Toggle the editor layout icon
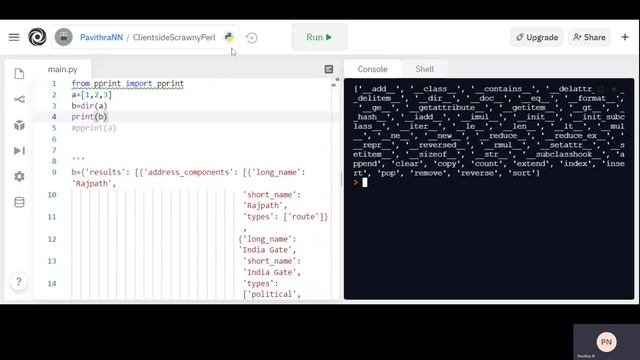Viewport: 640px width, 360px height. (329, 69)
